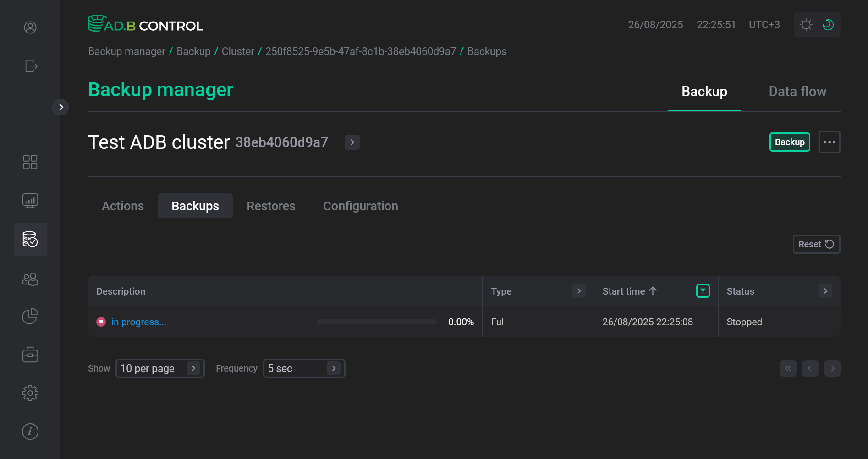The image size is (868, 459).
Task: Click the Reset button
Action: click(816, 244)
